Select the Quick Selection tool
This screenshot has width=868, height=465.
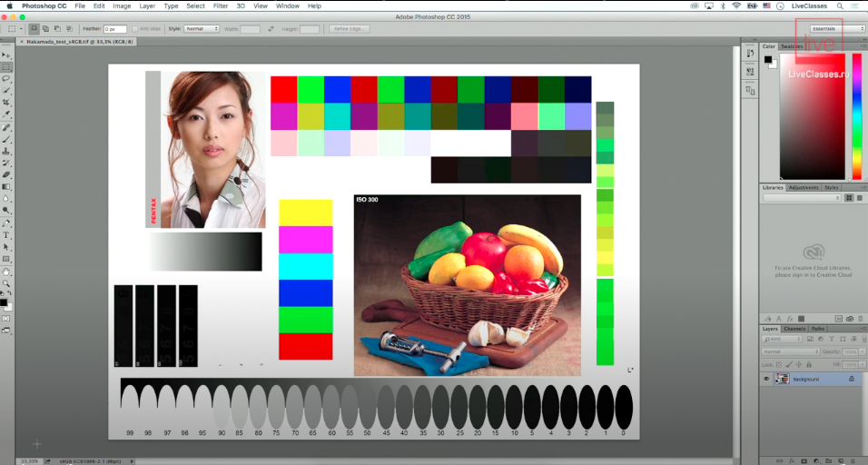[6, 90]
